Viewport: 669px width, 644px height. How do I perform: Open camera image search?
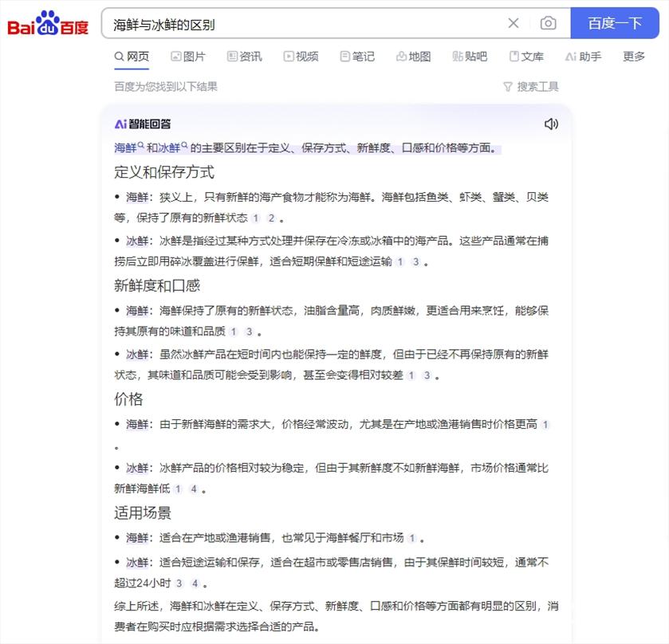click(548, 23)
